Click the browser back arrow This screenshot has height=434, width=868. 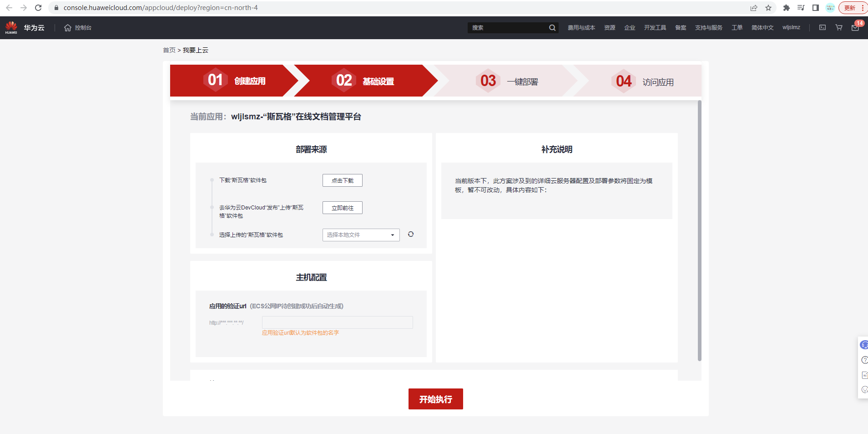pos(9,8)
